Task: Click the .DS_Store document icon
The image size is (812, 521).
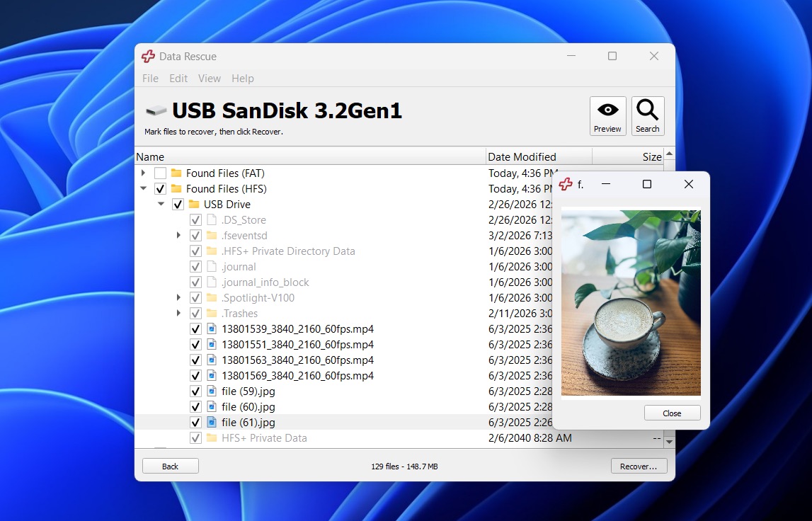Action: click(x=212, y=220)
